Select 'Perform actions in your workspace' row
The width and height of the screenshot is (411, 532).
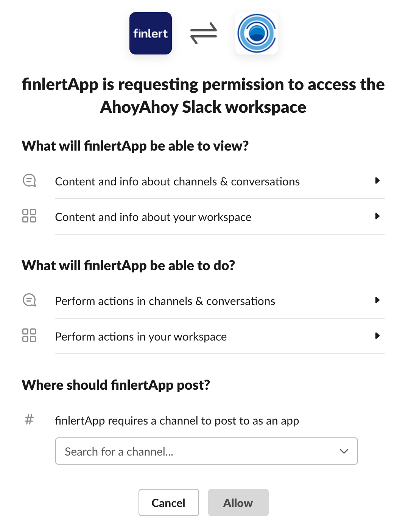(x=141, y=337)
